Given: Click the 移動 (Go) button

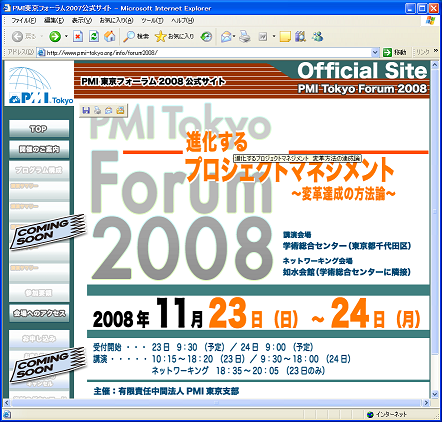Looking at the screenshot, I should click(x=395, y=52).
